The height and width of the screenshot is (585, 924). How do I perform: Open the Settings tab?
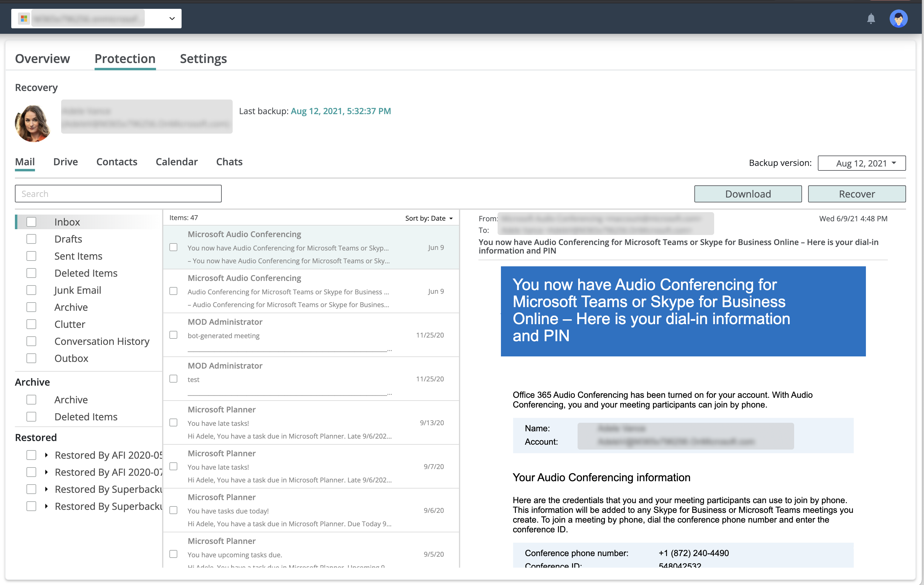[x=203, y=59]
